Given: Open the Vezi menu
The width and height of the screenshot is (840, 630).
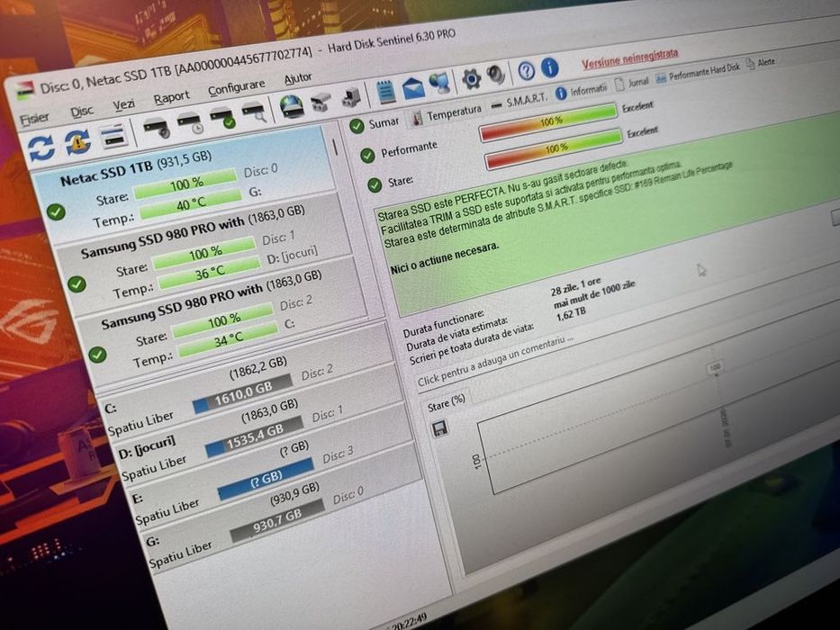Looking at the screenshot, I should pyautogui.click(x=123, y=104).
